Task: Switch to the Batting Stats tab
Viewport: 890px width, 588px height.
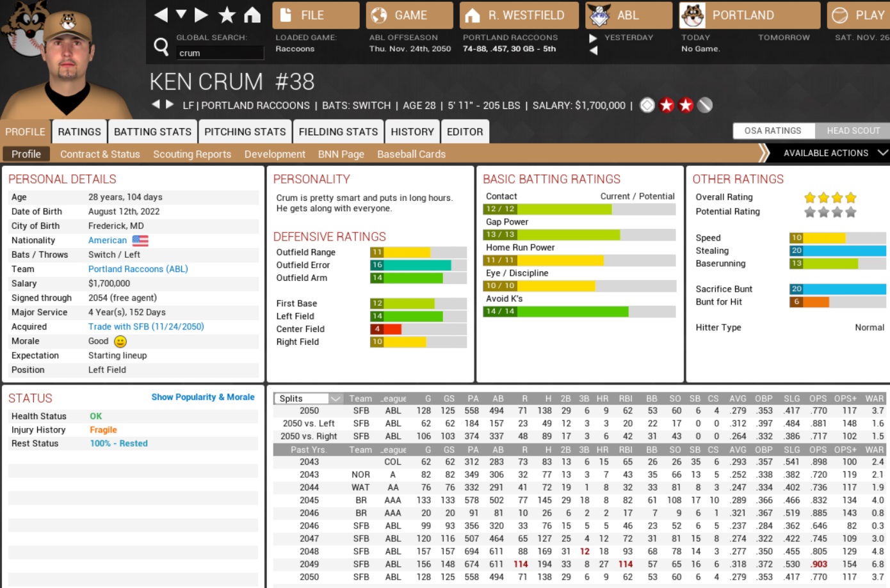Action: 152,132
